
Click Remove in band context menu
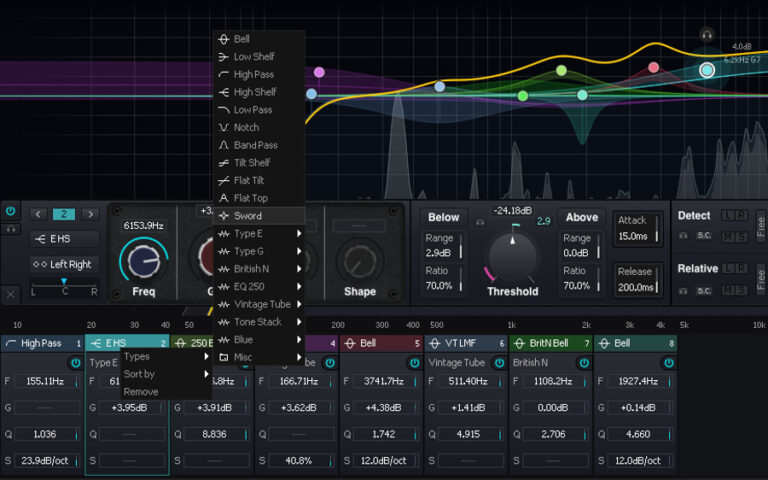pyautogui.click(x=166, y=392)
